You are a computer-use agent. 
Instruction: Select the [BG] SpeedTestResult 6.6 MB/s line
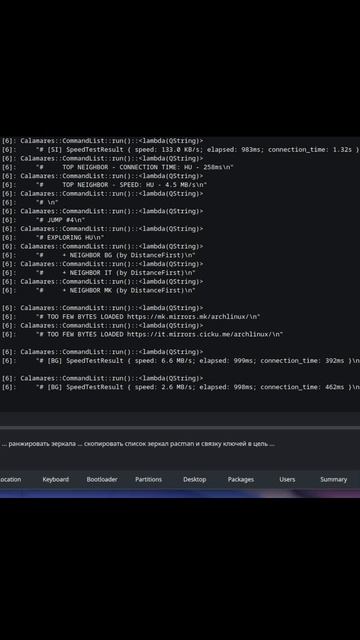point(180,360)
